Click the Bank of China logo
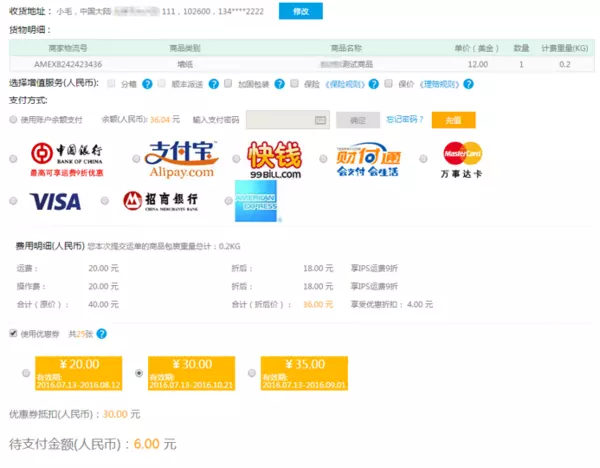600x468 pixels. click(x=67, y=159)
